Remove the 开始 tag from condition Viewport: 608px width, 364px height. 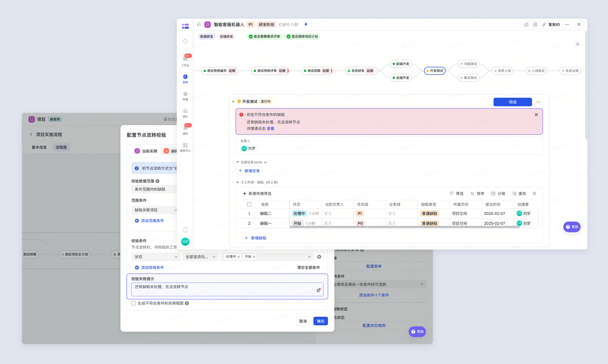[x=254, y=257]
